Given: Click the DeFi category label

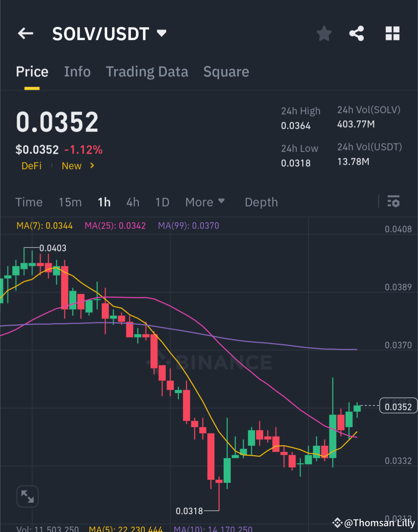Looking at the screenshot, I should tap(31, 166).
